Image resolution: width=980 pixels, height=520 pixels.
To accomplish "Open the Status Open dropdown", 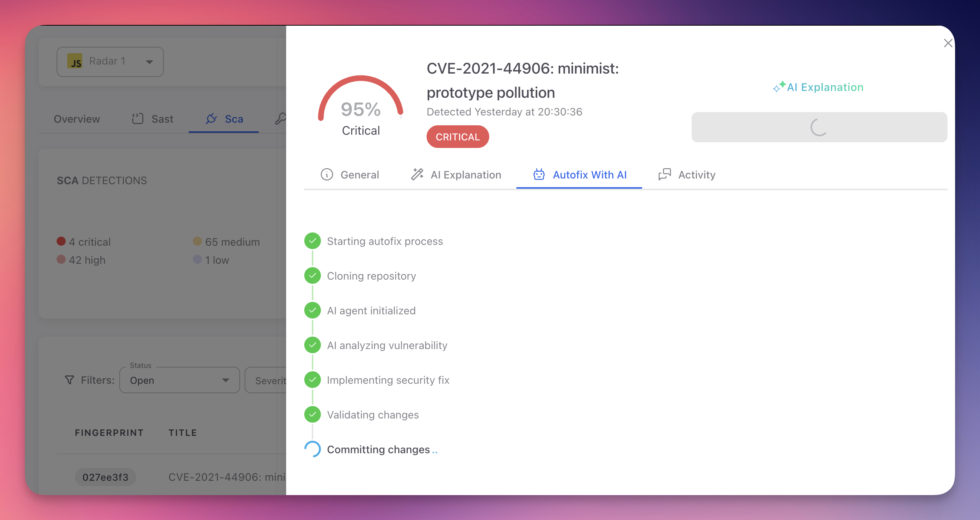I will point(179,380).
